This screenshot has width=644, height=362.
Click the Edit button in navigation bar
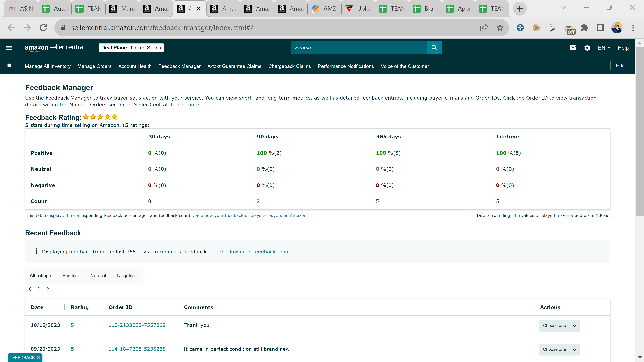click(x=620, y=66)
